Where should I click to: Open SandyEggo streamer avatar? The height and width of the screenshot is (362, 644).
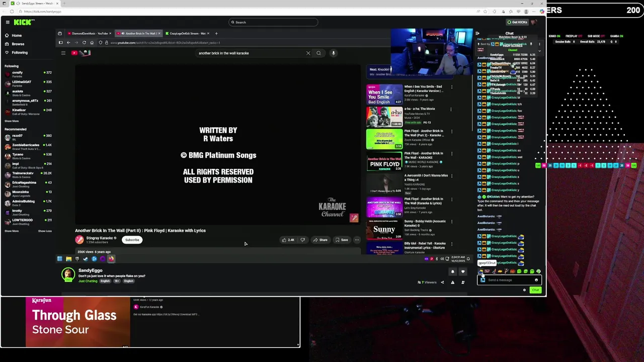coord(68,275)
